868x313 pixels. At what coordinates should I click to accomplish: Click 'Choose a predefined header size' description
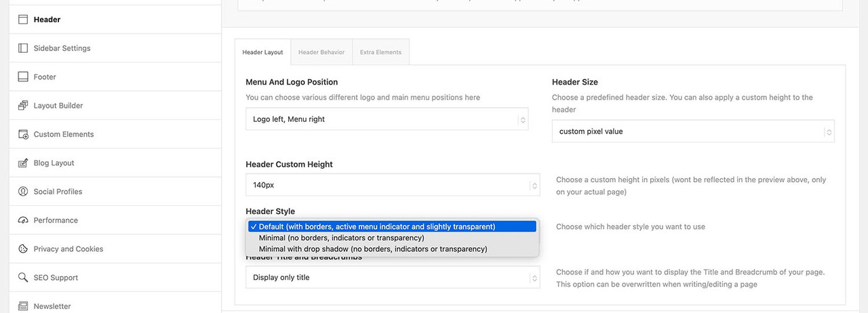pos(682,104)
